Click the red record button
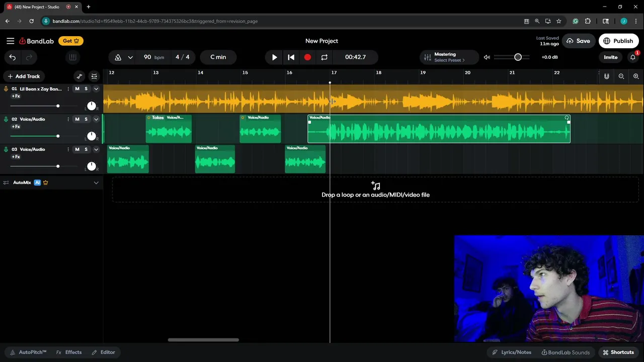The width and height of the screenshot is (644, 362). [307, 57]
